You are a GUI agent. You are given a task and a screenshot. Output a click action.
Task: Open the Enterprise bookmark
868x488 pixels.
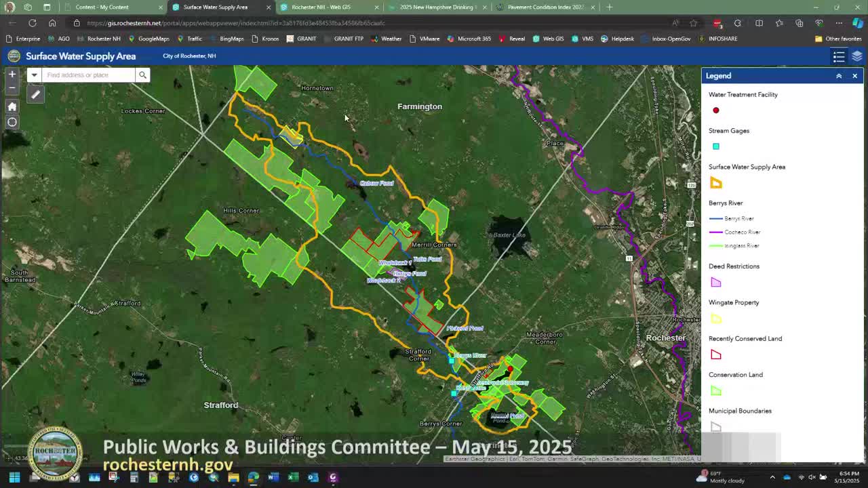coord(23,39)
